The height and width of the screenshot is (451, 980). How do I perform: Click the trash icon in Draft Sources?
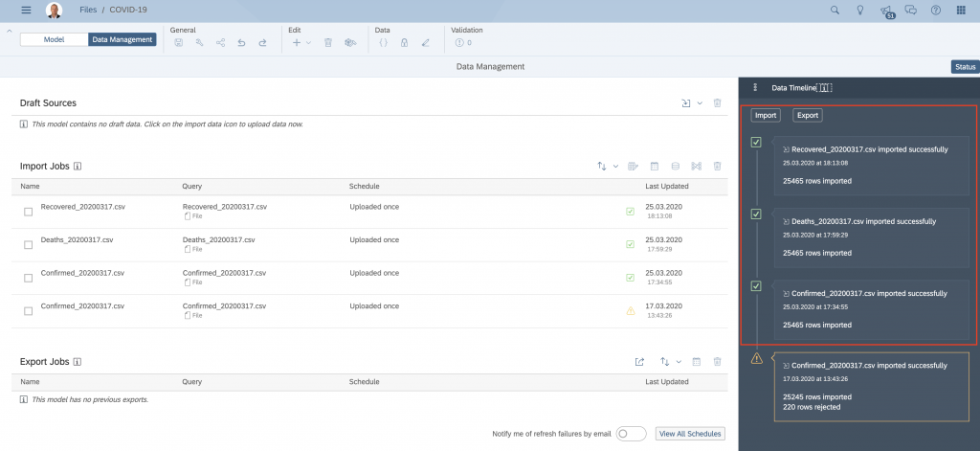(718, 103)
